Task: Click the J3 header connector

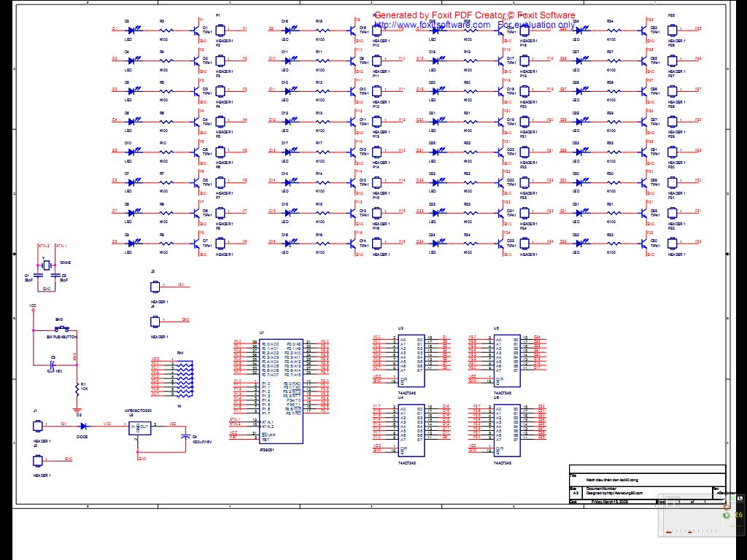Action: click(155, 287)
